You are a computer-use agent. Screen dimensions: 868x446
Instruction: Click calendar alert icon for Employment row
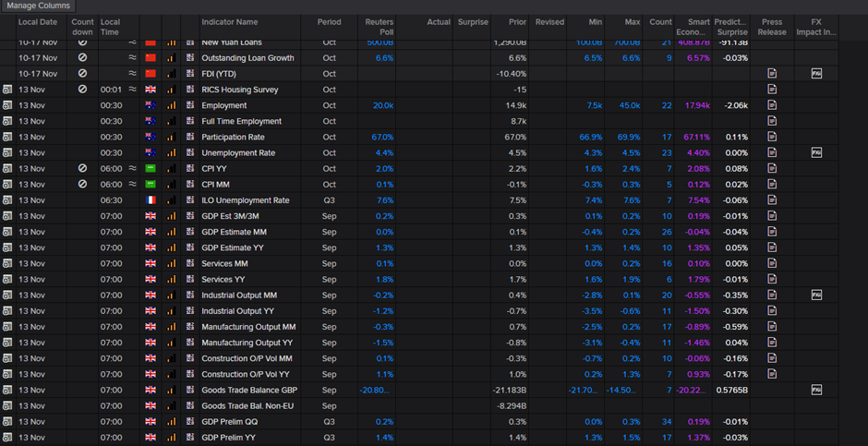point(7,105)
